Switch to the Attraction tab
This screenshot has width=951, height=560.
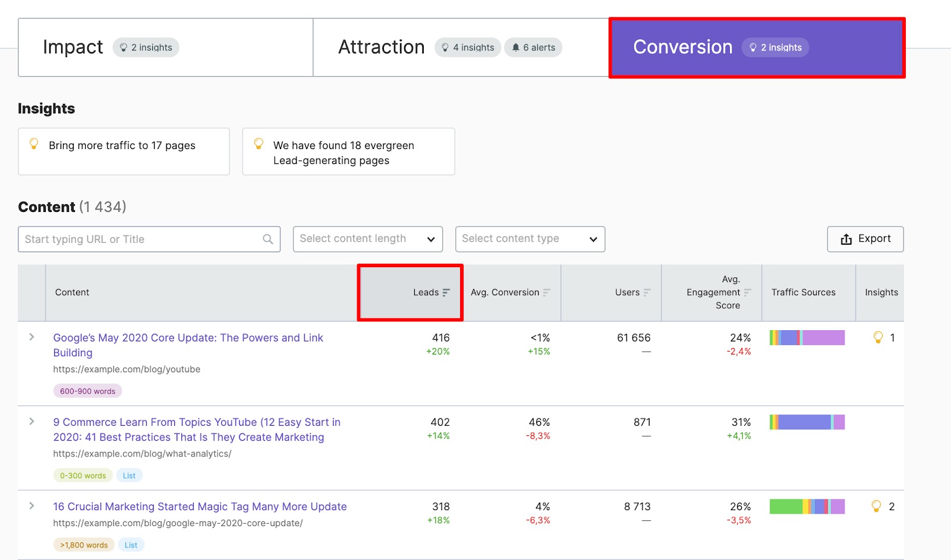click(x=381, y=47)
